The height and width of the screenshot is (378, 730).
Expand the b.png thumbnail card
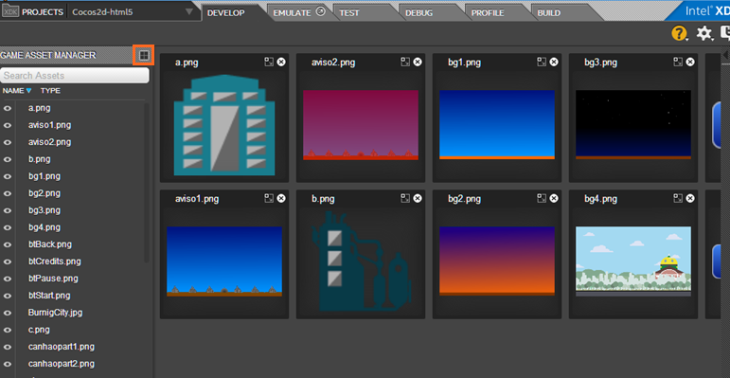click(406, 198)
